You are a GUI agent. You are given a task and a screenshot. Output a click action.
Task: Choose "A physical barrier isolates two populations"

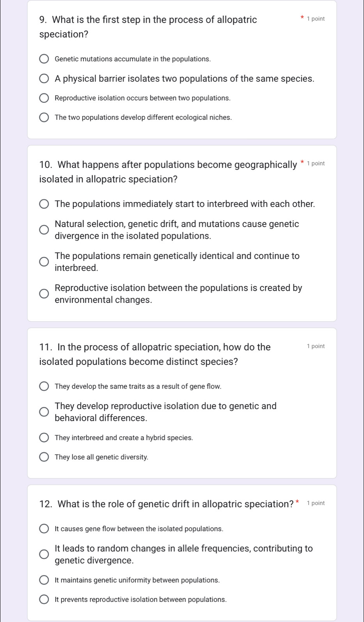[44, 79]
